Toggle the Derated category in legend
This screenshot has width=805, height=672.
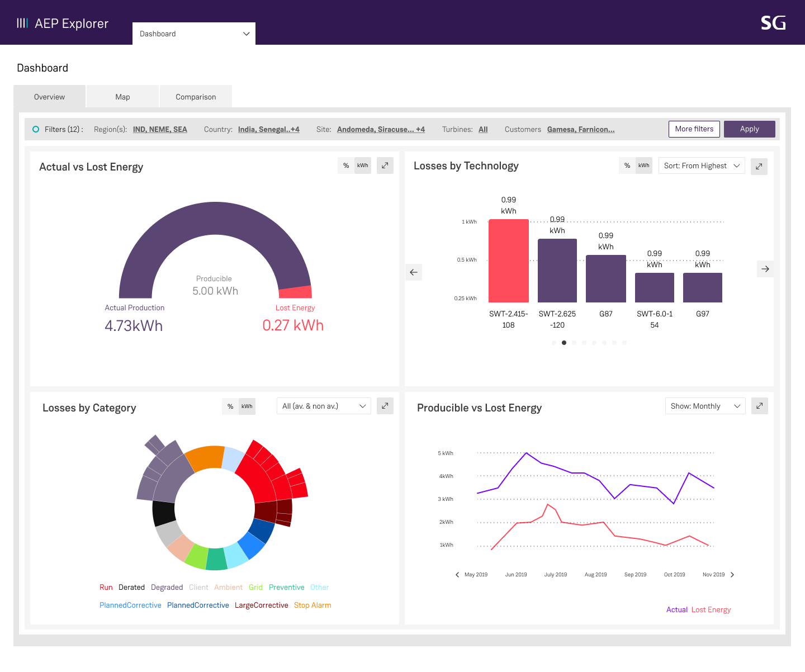[132, 588]
